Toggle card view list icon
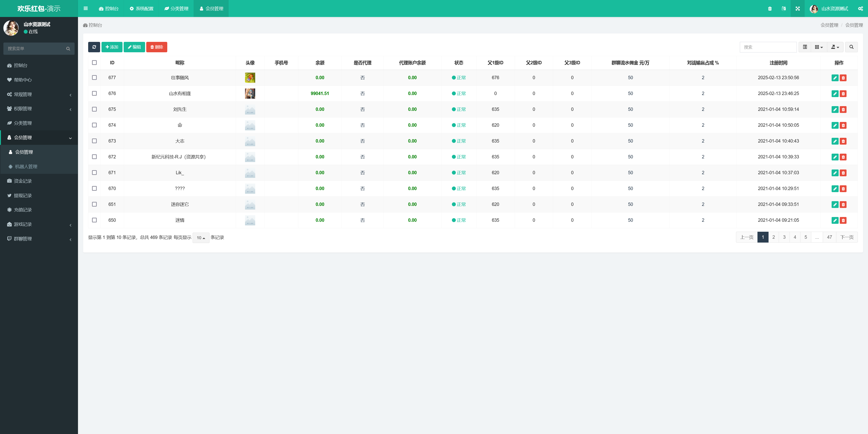Image resolution: width=868 pixels, height=434 pixels. click(x=805, y=47)
